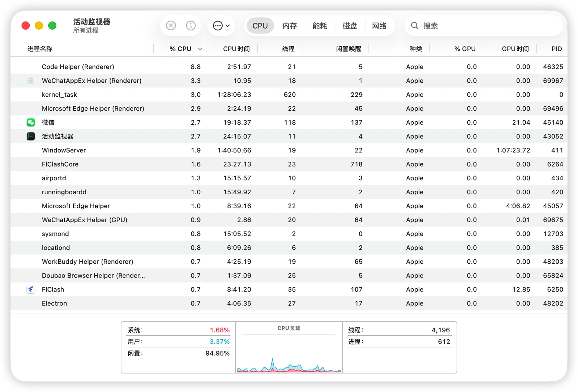
Task: Switch to the CPU tab
Action: (x=260, y=26)
